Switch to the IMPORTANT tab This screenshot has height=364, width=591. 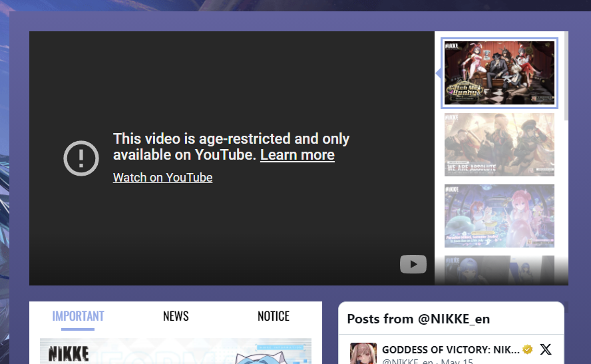pos(78,316)
